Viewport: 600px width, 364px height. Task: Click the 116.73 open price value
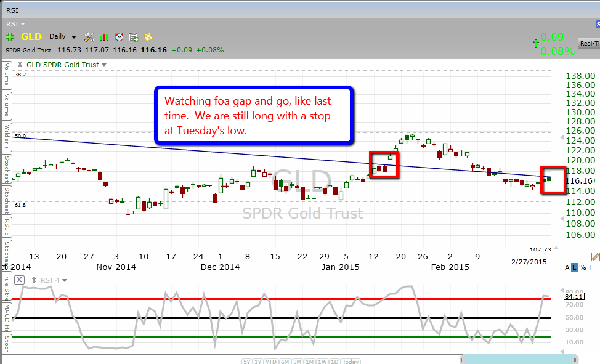(x=69, y=50)
